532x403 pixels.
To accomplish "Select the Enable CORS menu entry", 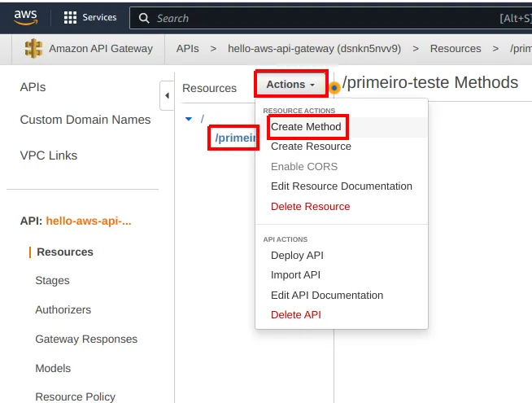I will coord(304,167).
